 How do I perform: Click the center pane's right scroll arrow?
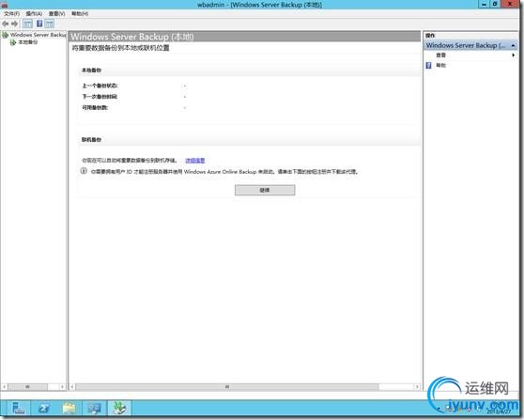(417, 387)
